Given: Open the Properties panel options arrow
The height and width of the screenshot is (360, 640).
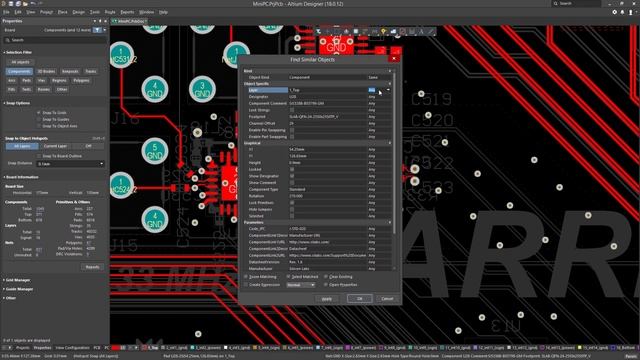Looking at the screenshot, I should [x=95, y=21].
